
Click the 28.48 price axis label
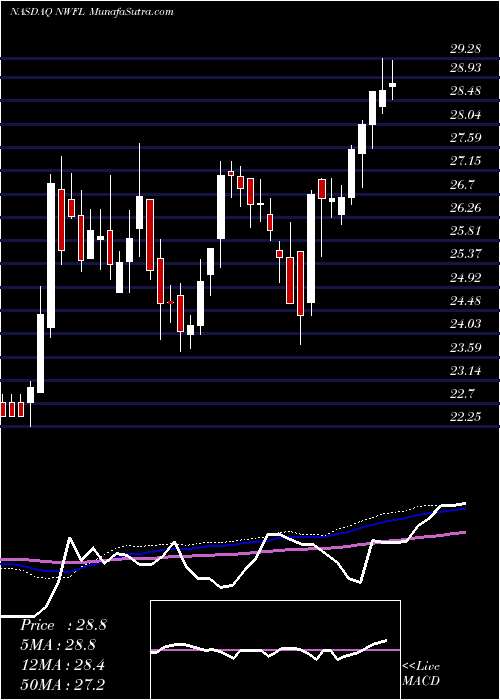(x=466, y=92)
